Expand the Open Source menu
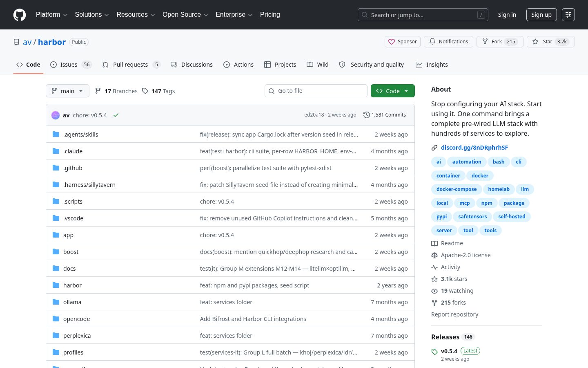 [x=185, y=15]
